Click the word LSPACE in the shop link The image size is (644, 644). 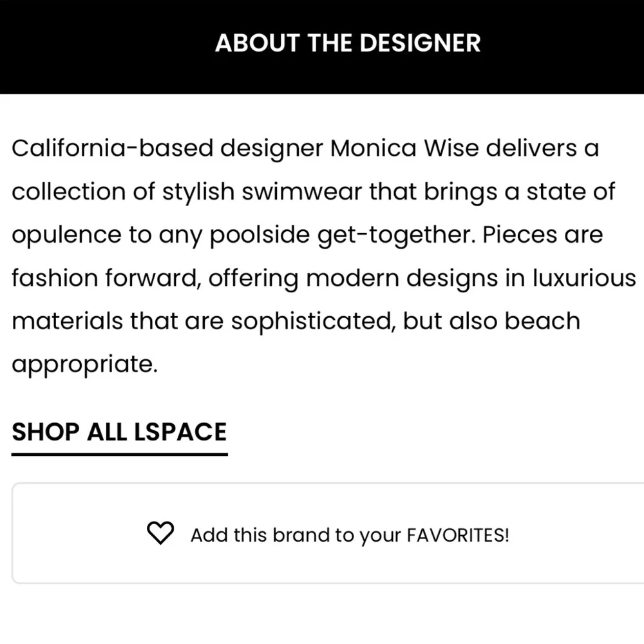[x=180, y=431]
